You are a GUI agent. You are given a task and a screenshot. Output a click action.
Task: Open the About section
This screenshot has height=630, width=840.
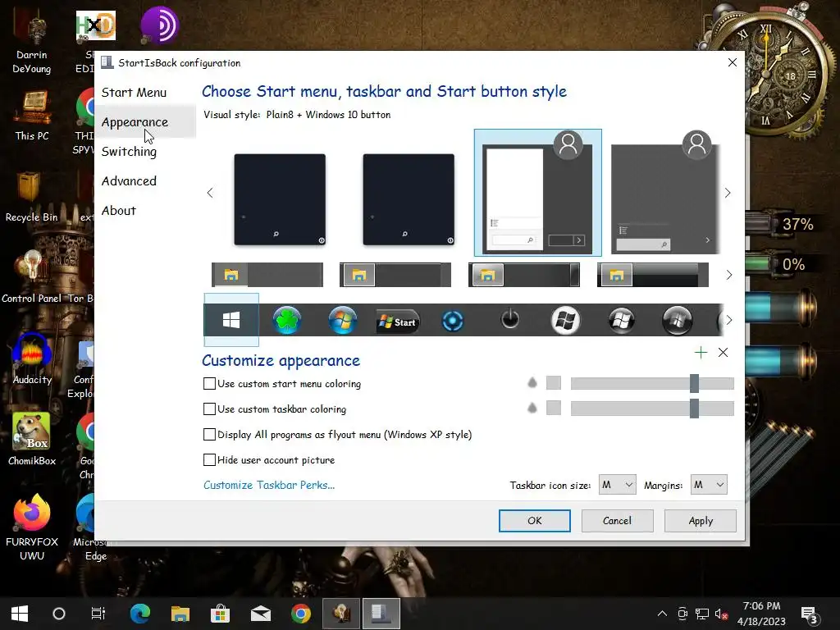(x=119, y=211)
